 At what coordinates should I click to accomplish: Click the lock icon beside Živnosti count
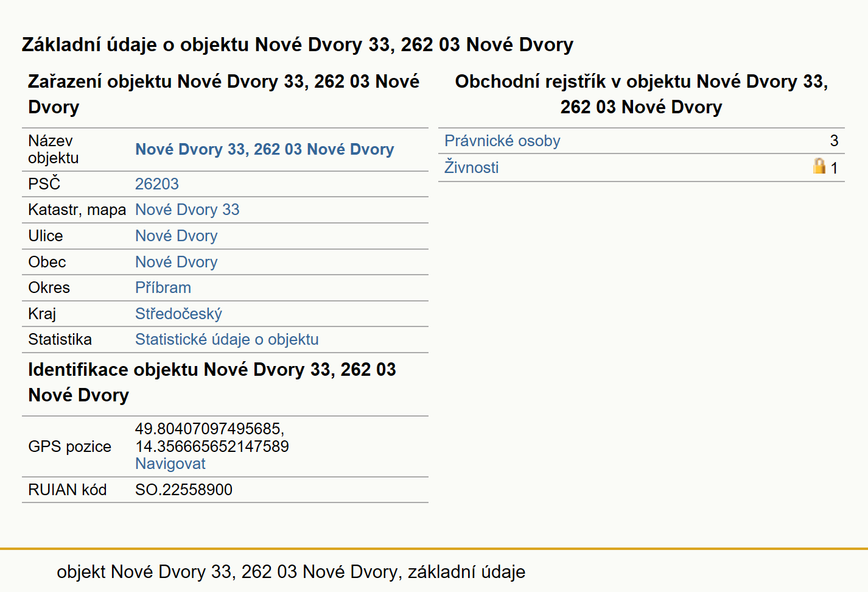819,166
